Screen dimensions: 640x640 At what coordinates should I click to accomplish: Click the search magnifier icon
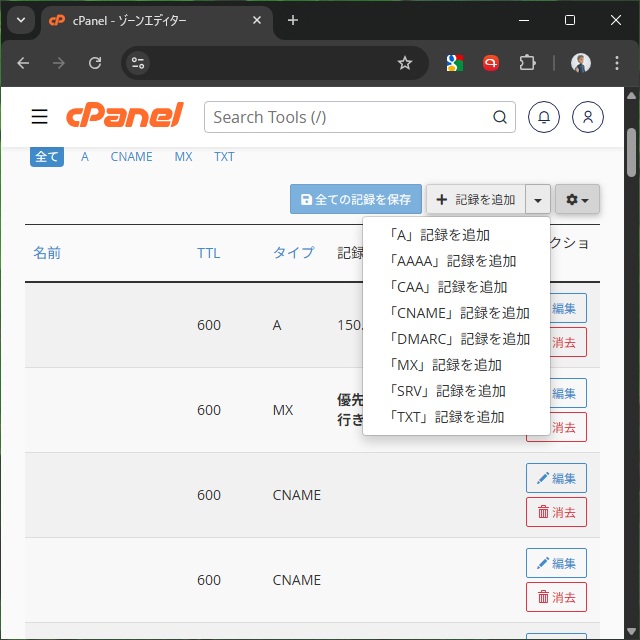pyautogui.click(x=500, y=117)
